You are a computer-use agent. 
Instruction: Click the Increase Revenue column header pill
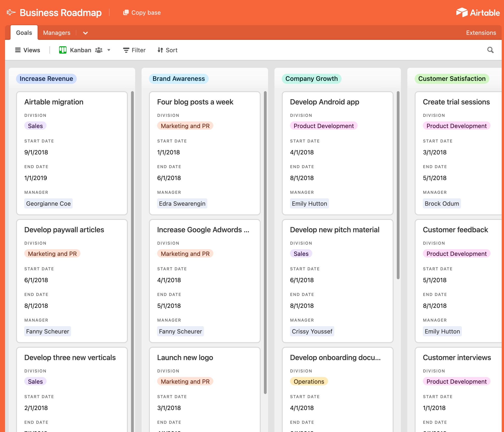[46, 79]
